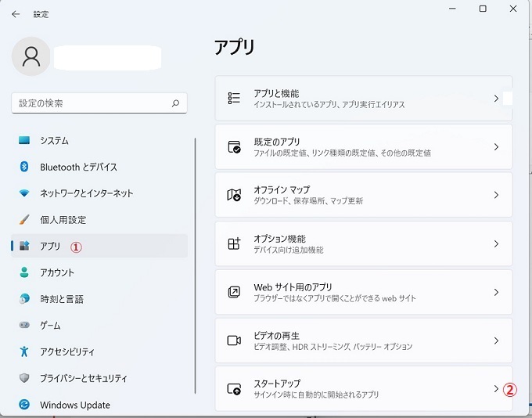This screenshot has height=418, width=532.
Task: Click the アカウント person icon
Action: [24, 272]
